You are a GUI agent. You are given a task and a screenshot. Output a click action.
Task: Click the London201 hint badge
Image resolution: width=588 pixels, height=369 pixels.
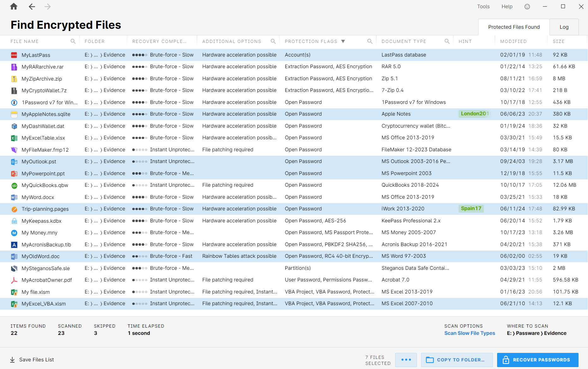coord(475,114)
